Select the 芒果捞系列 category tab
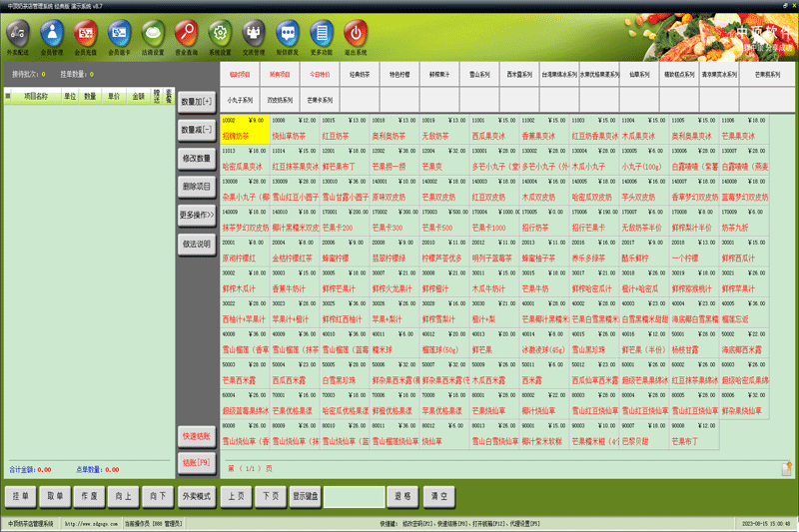 click(x=767, y=74)
